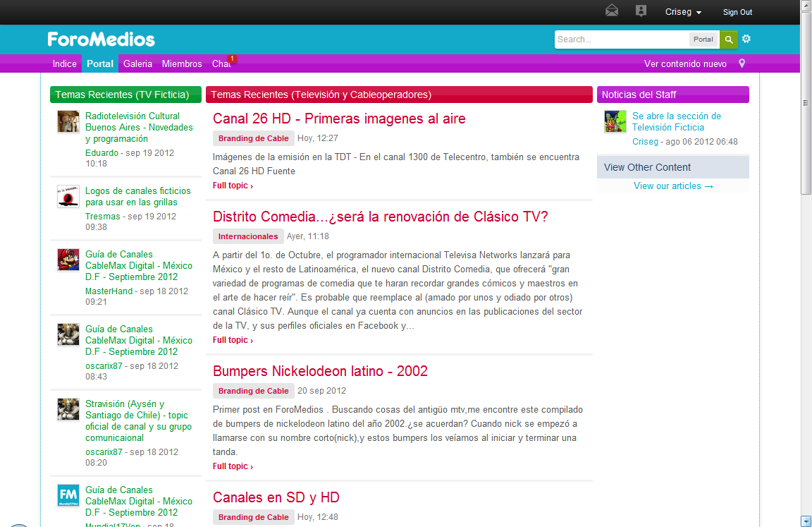Click the Sign Out link
812x527 pixels.
click(x=737, y=12)
